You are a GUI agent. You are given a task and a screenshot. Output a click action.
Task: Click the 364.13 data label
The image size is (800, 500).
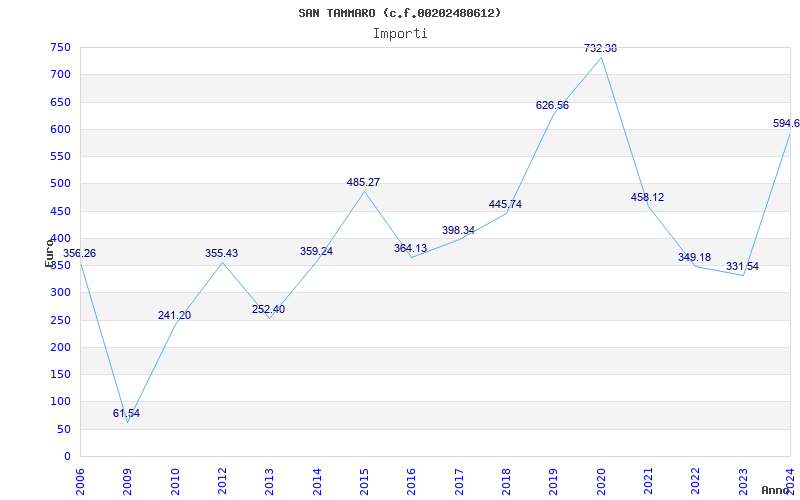coord(410,248)
